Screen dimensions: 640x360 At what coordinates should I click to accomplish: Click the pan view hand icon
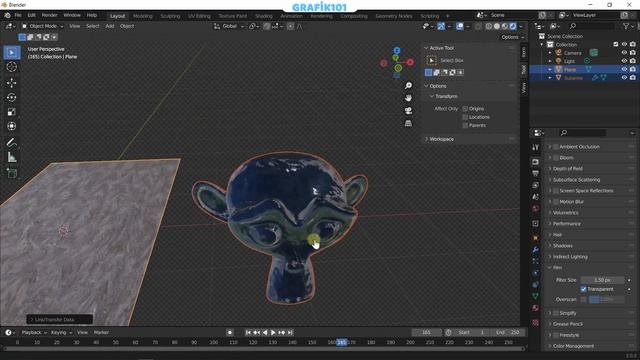coord(408,98)
